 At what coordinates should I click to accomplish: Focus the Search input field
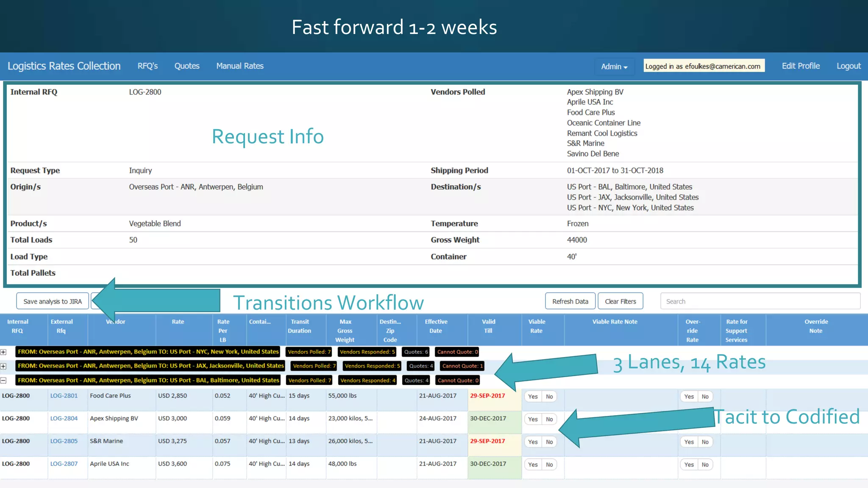pyautogui.click(x=760, y=301)
